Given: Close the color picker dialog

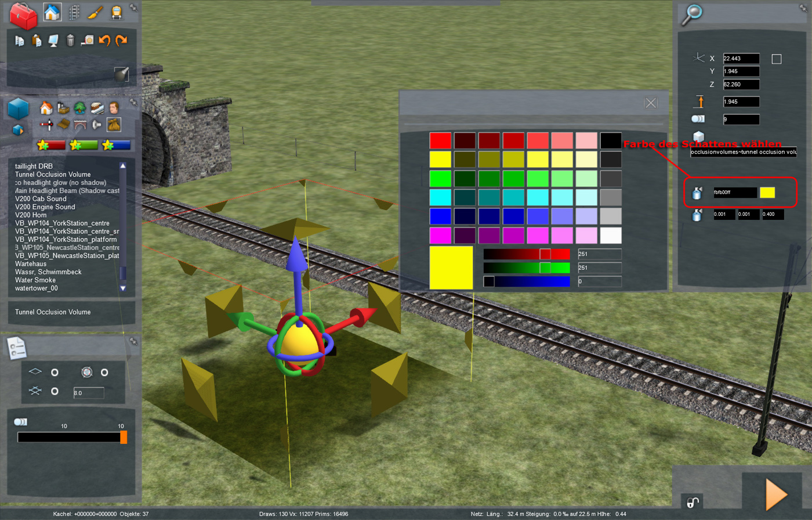Looking at the screenshot, I should pos(651,103).
